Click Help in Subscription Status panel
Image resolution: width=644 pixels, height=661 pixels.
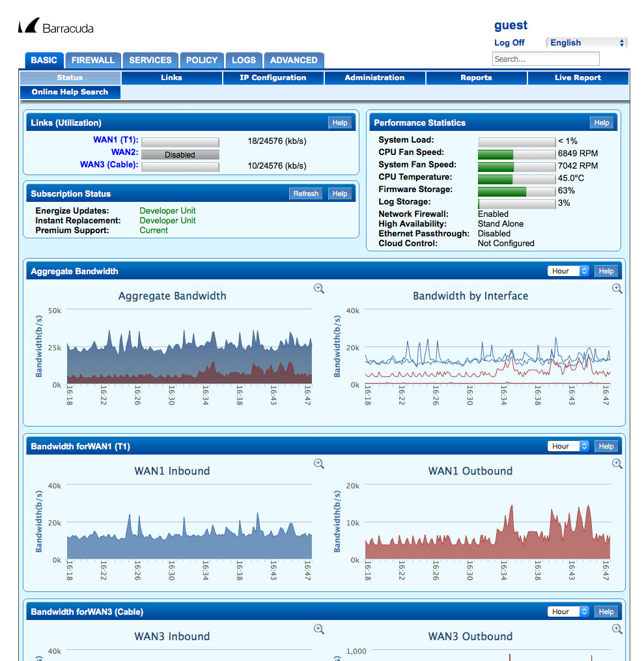point(340,193)
